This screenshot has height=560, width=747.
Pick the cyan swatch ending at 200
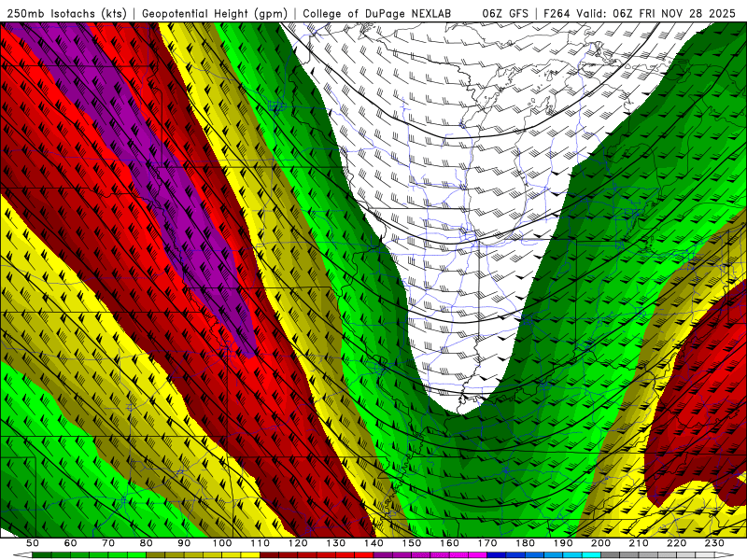tap(591, 555)
